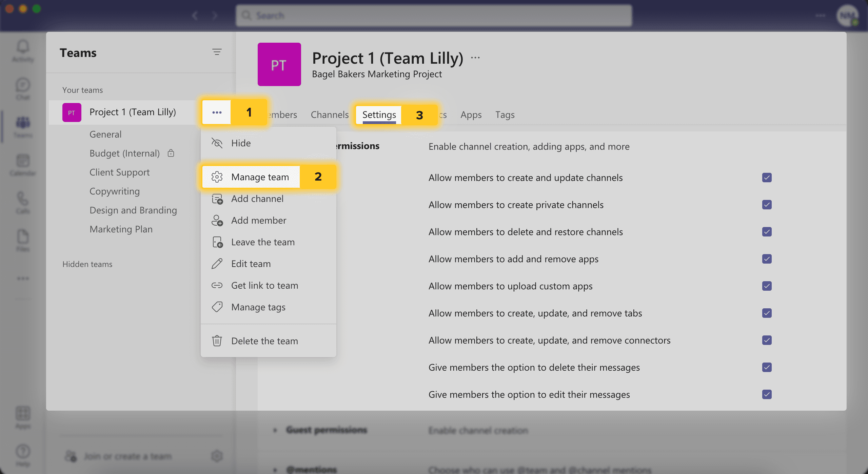
Task: Toggle give members option to delete messages
Action: click(767, 367)
